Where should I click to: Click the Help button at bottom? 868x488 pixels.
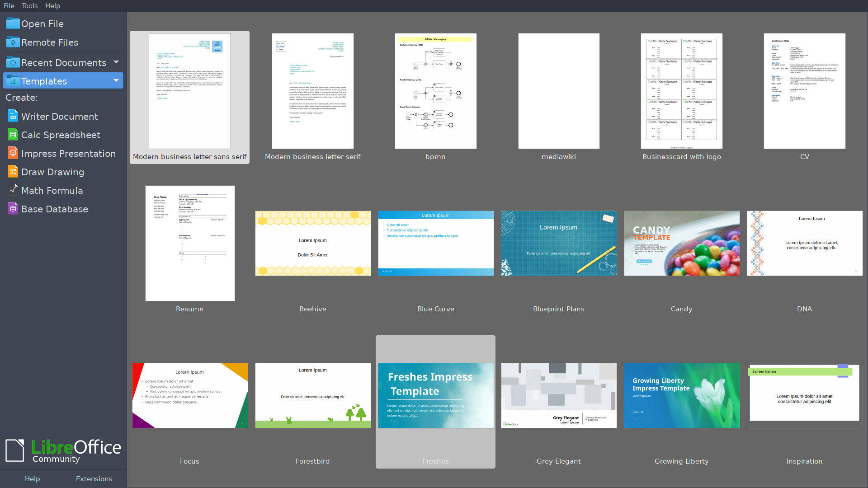pyautogui.click(x=32, y=479)
